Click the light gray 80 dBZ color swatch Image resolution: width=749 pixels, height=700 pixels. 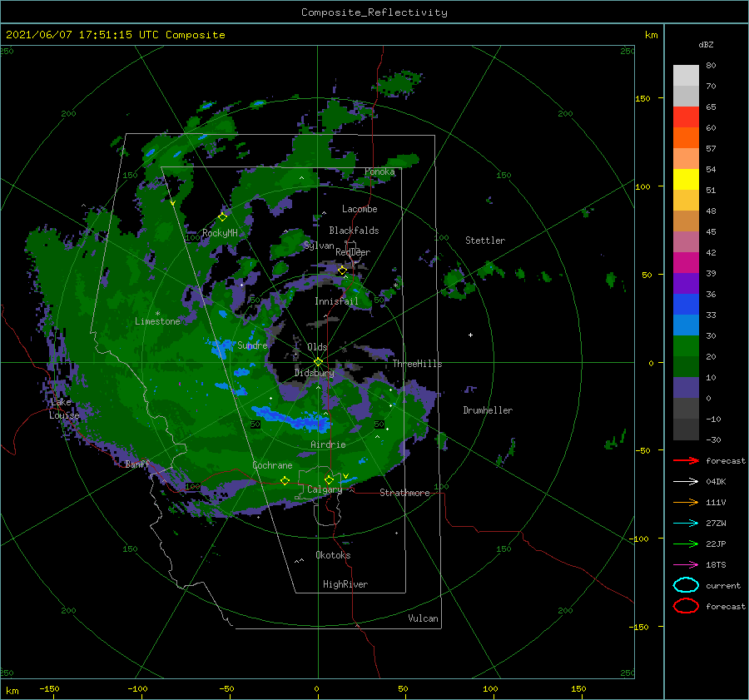point(687,75)
